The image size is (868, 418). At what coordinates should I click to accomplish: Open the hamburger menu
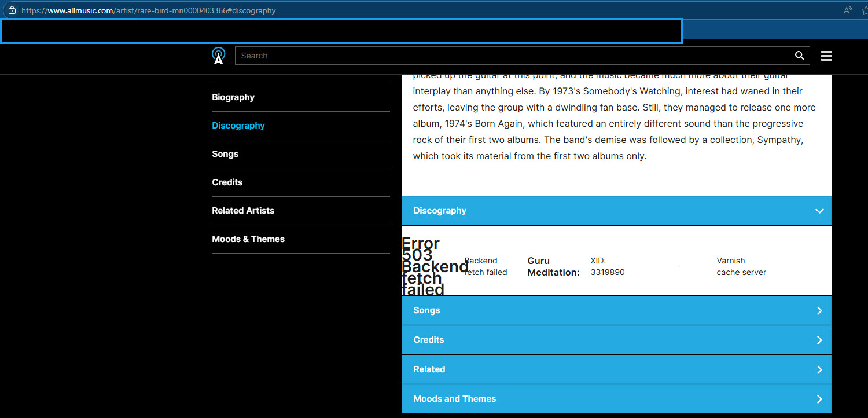pos(826,56)
